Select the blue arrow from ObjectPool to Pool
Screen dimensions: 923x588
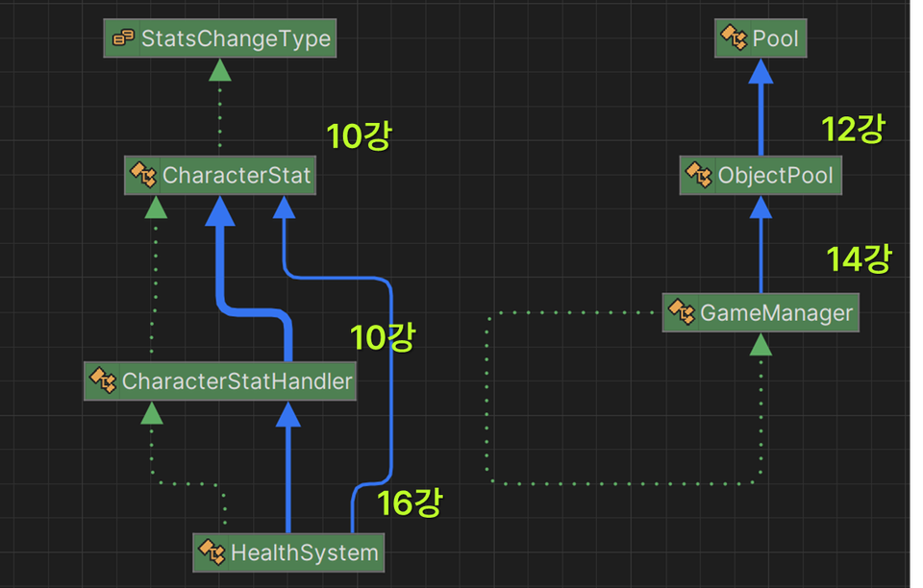761,106
